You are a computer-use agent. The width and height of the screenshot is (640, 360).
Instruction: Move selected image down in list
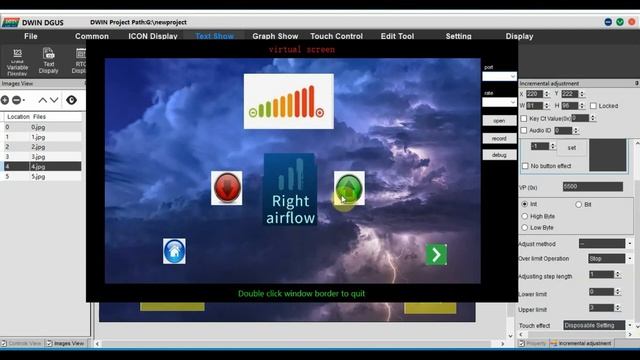54,100
